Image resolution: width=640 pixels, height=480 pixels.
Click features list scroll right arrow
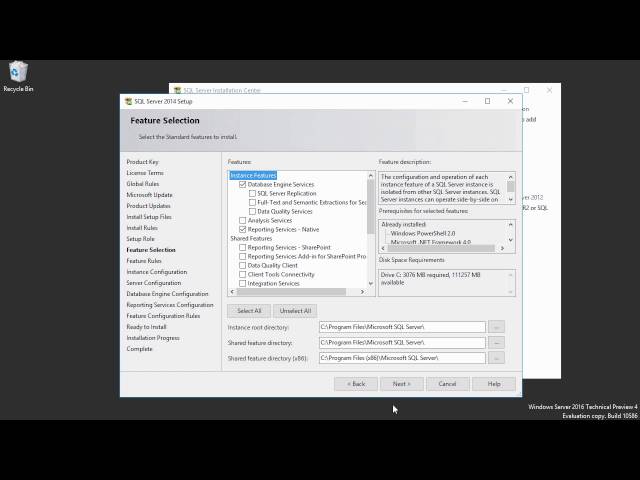tap(362, 292)
